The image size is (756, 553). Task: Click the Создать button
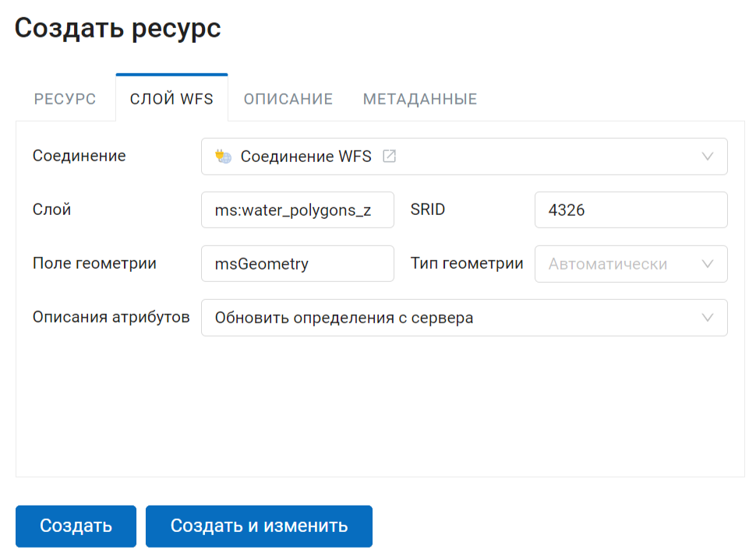coord(76,526)
